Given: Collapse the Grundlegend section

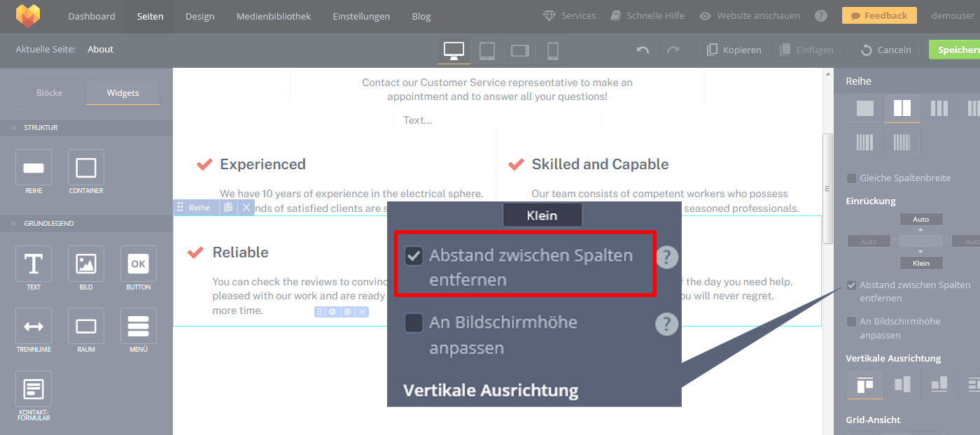Looking at the screenshot, I should pos(13,224).
